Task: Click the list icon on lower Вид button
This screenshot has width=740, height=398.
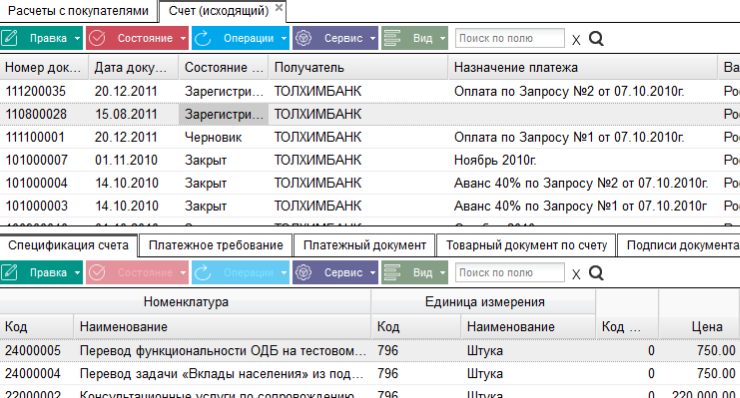Action: coord(392,272)
